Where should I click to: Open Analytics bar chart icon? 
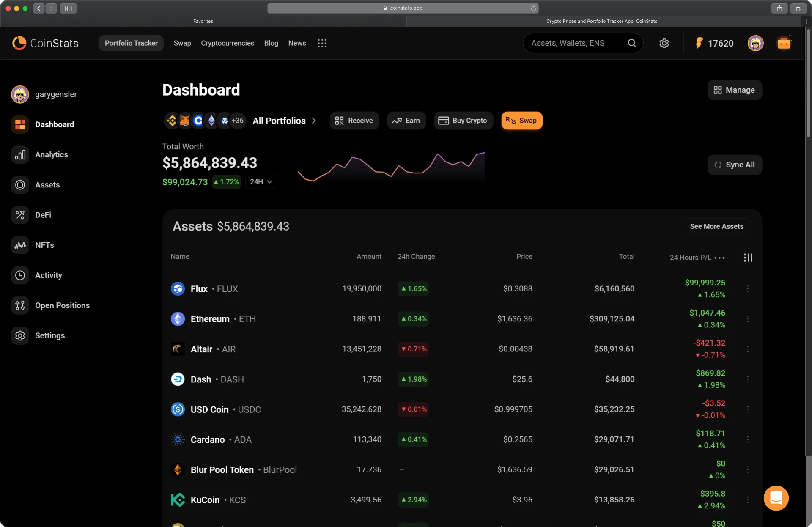coord(20,155)
